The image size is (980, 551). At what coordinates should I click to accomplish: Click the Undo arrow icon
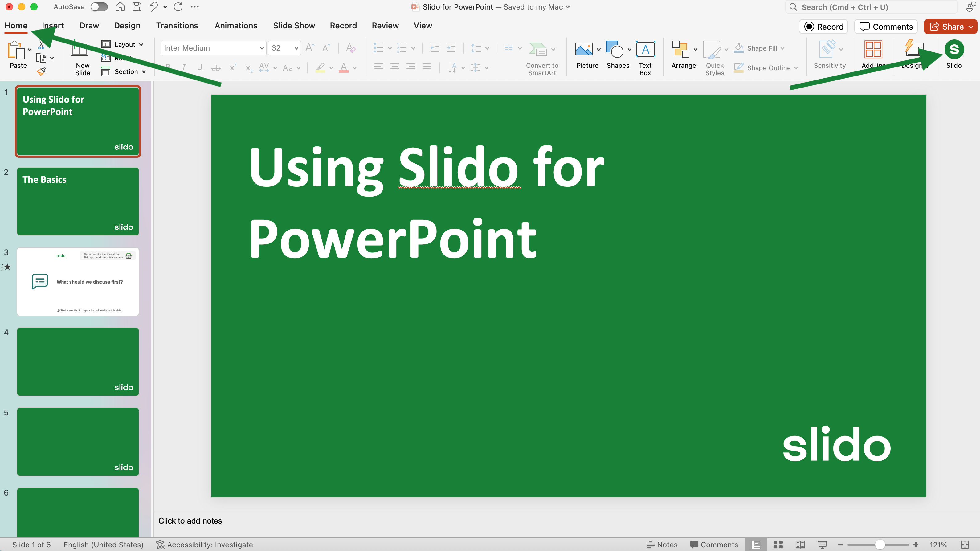153,7
